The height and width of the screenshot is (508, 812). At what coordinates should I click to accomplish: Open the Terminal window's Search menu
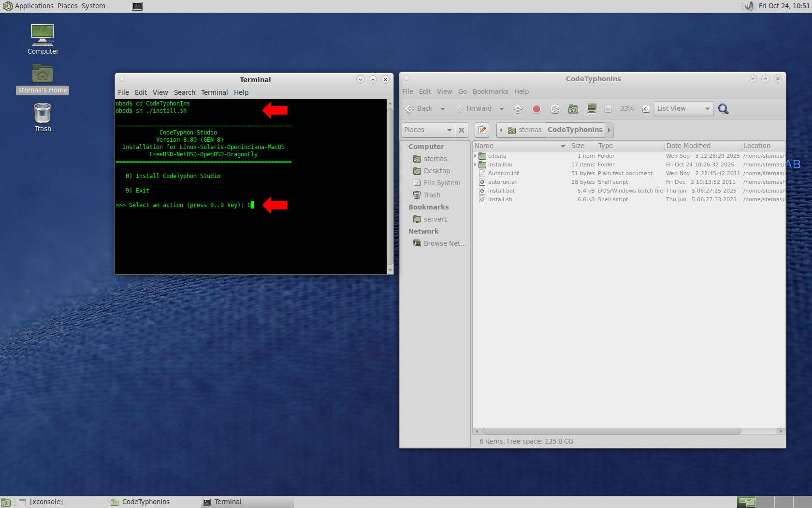tap(184, 92)
